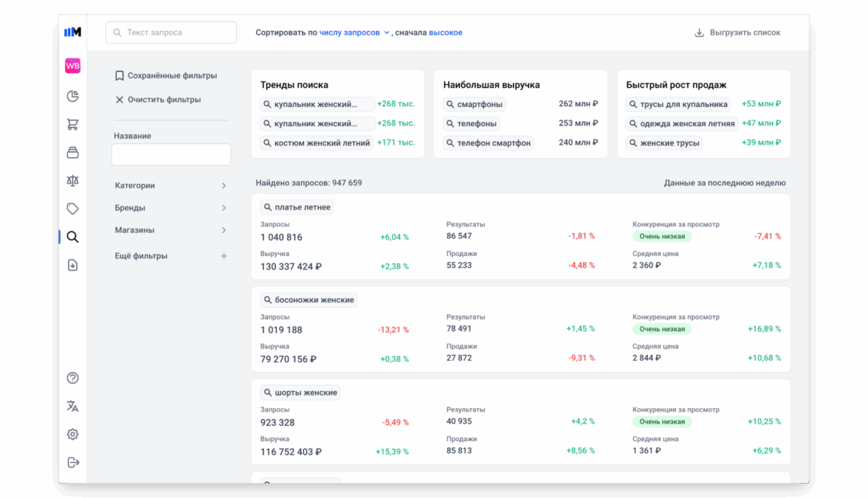Open settings gear in sidebar

tap(72, 435)
